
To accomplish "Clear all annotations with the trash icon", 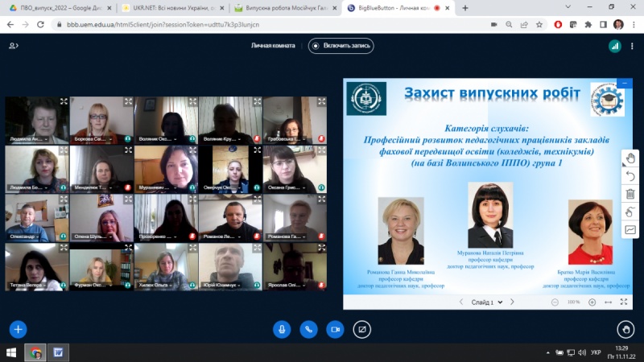I will pos(630,194).
